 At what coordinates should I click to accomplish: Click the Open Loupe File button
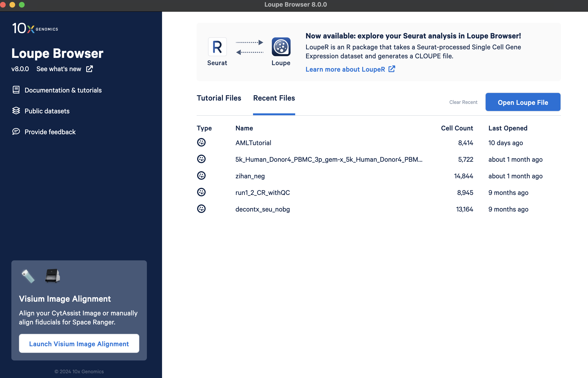click(523, 102)
